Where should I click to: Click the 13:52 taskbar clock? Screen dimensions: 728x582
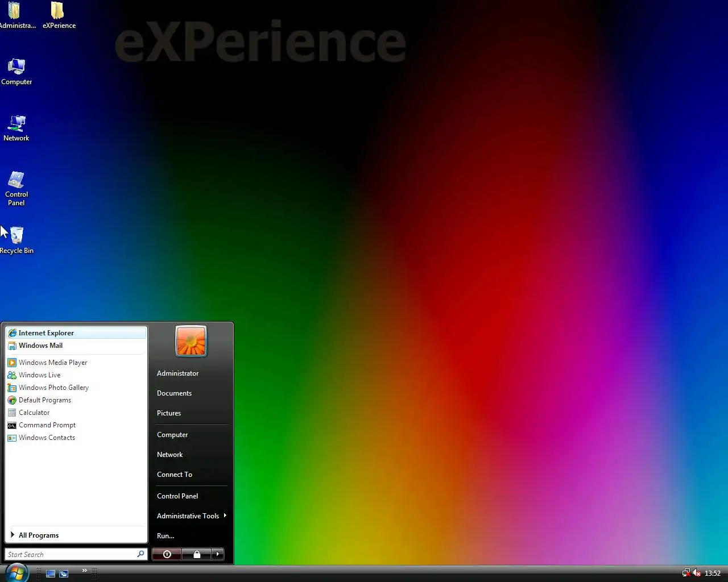[713, 573]
